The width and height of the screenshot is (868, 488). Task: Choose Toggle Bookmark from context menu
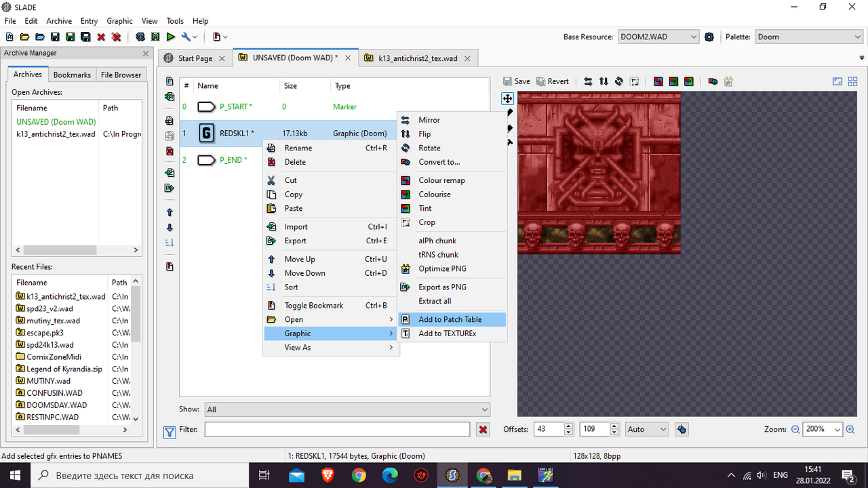pos(330,306)
